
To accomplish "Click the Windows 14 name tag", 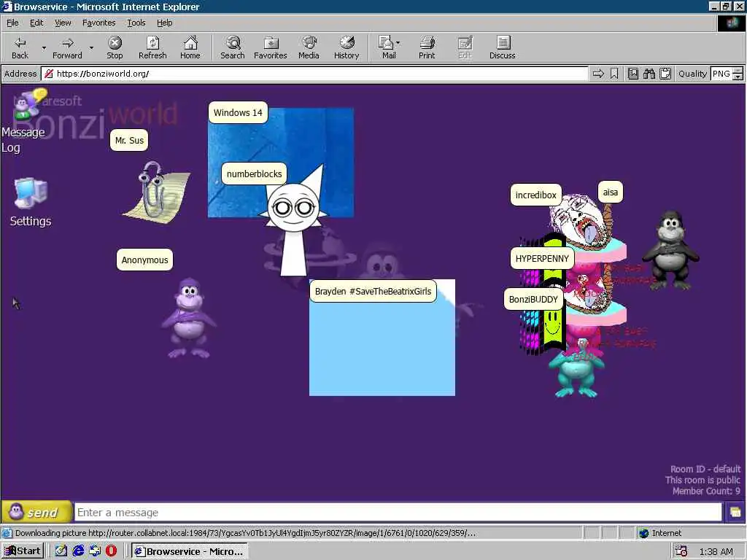I will [238, 113].
